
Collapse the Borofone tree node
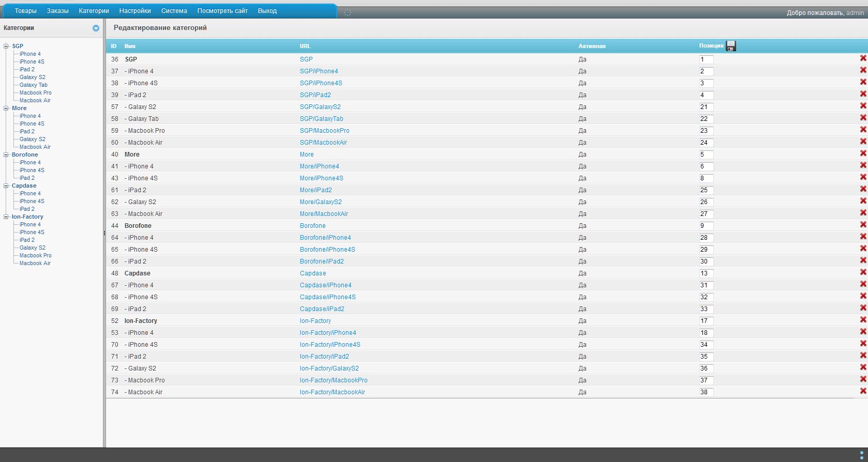6,155
